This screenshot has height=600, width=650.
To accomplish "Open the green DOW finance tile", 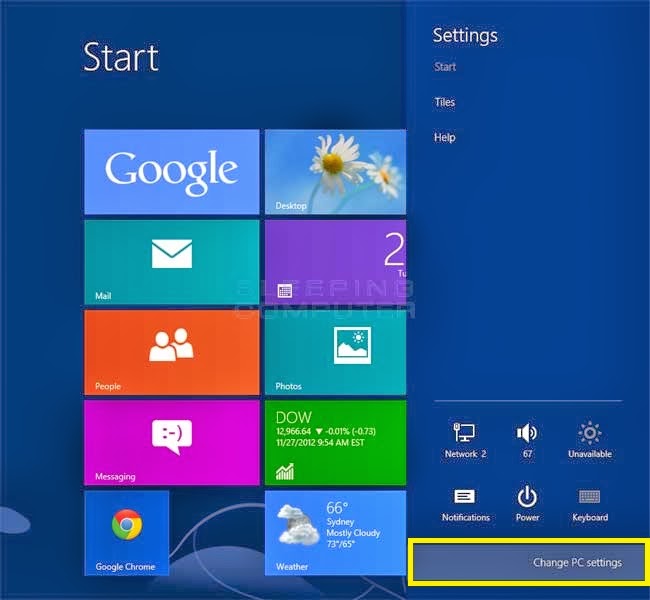I will (335, 442).
